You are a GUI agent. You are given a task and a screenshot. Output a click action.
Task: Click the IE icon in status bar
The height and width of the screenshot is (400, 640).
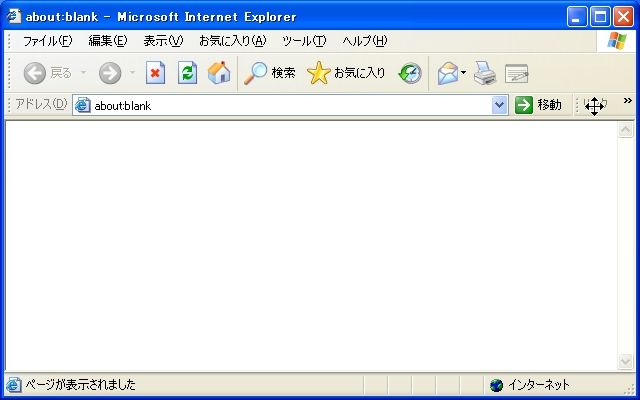point(13,384)
